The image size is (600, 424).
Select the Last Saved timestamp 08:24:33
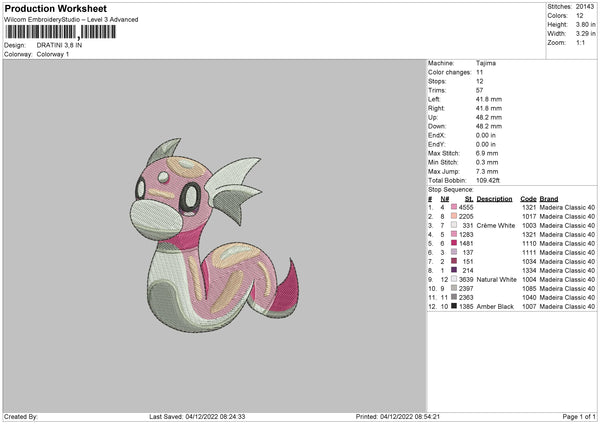232,417
